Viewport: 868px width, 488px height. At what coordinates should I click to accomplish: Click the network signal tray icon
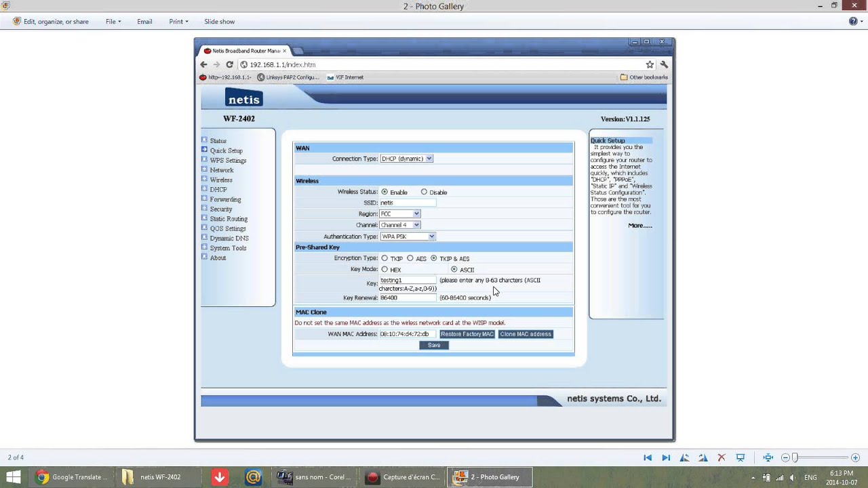point(779,477)
